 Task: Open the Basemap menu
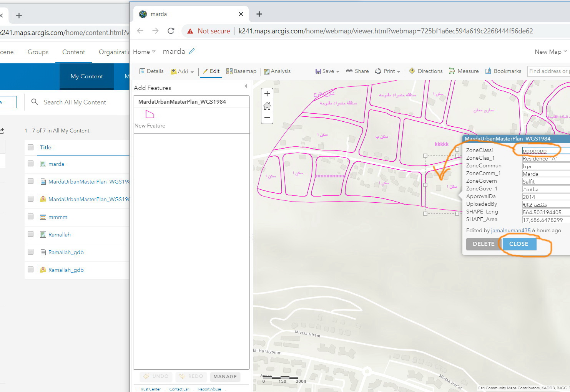tap(241, 71)
